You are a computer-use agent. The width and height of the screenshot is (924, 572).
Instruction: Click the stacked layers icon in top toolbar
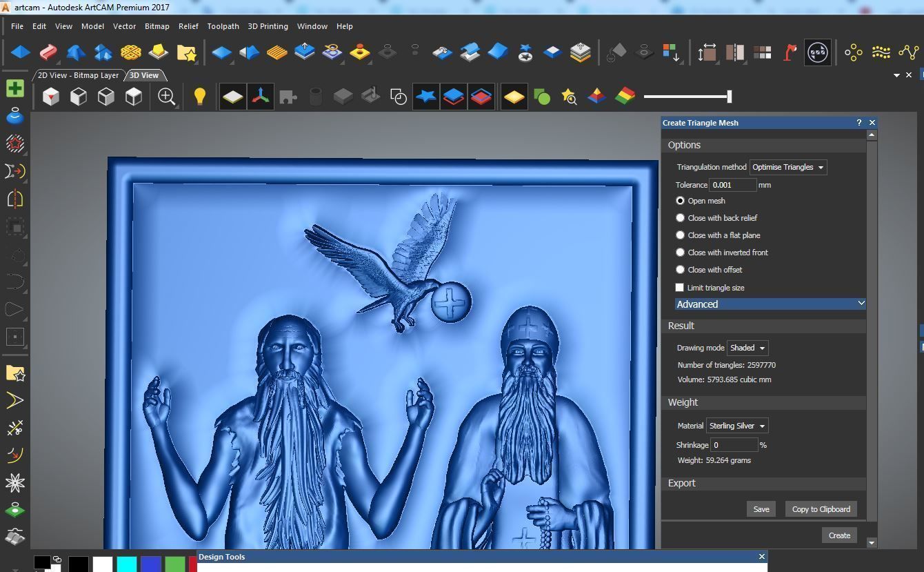[581, 52]
